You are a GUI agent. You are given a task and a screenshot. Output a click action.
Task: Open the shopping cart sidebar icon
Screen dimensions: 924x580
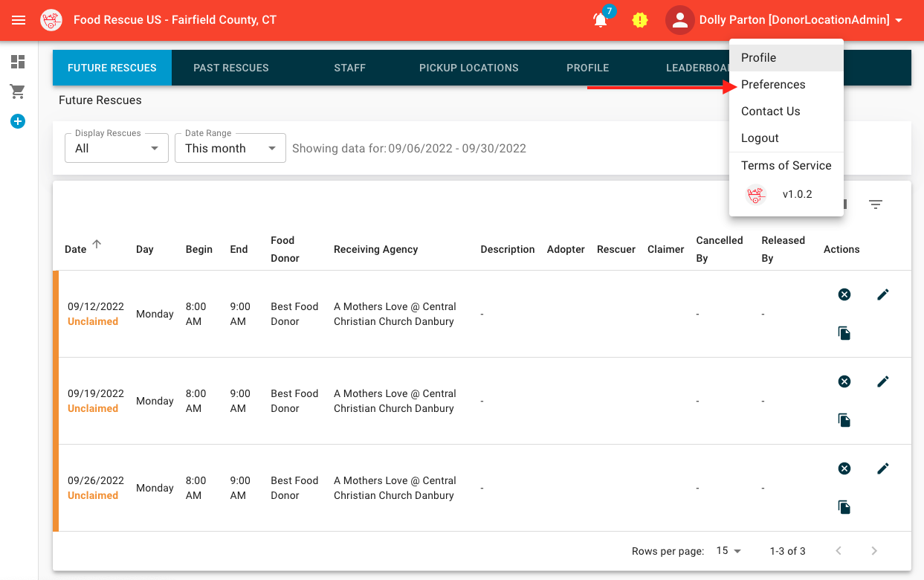tap(18, 91)
